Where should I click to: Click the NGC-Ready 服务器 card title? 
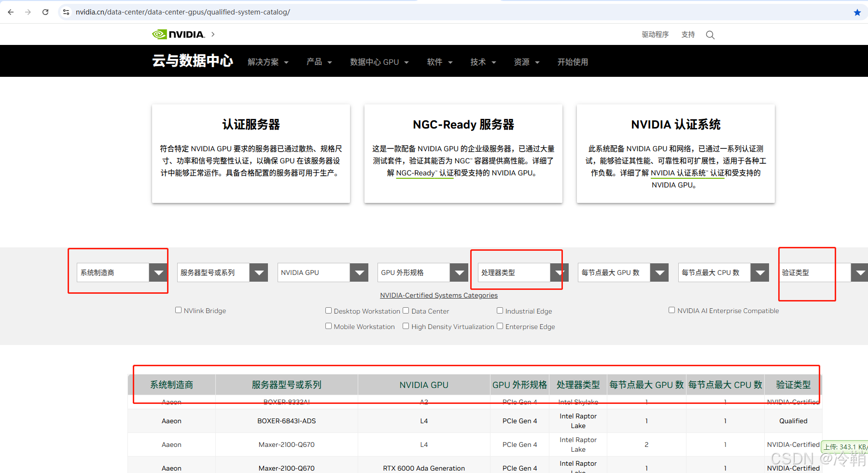pos(463,125)
